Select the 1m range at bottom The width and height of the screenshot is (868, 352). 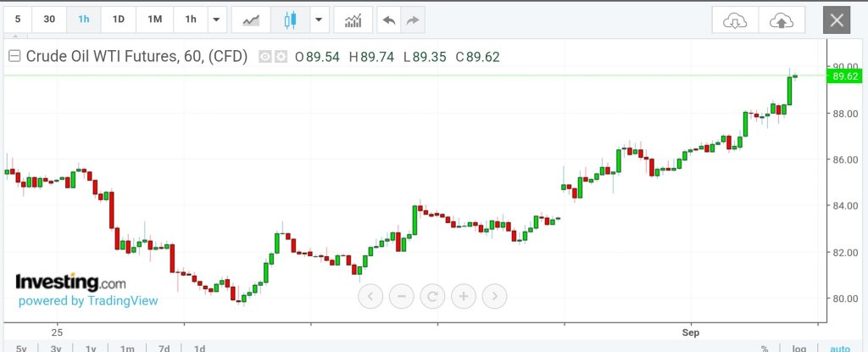(x=127, y=348)
